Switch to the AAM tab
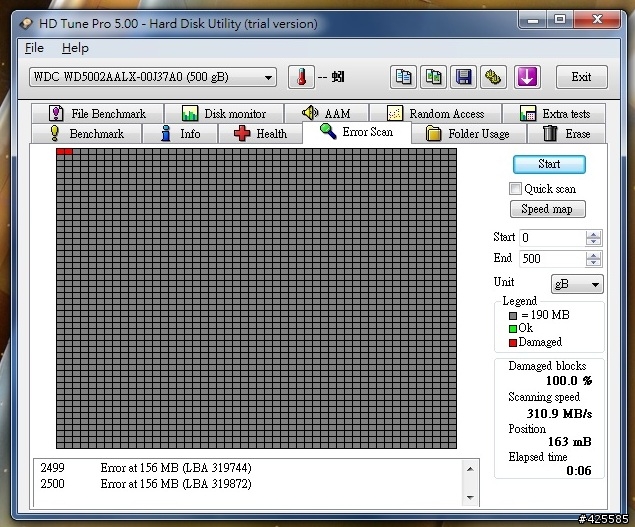635x527 pixels. coord(326,113)
